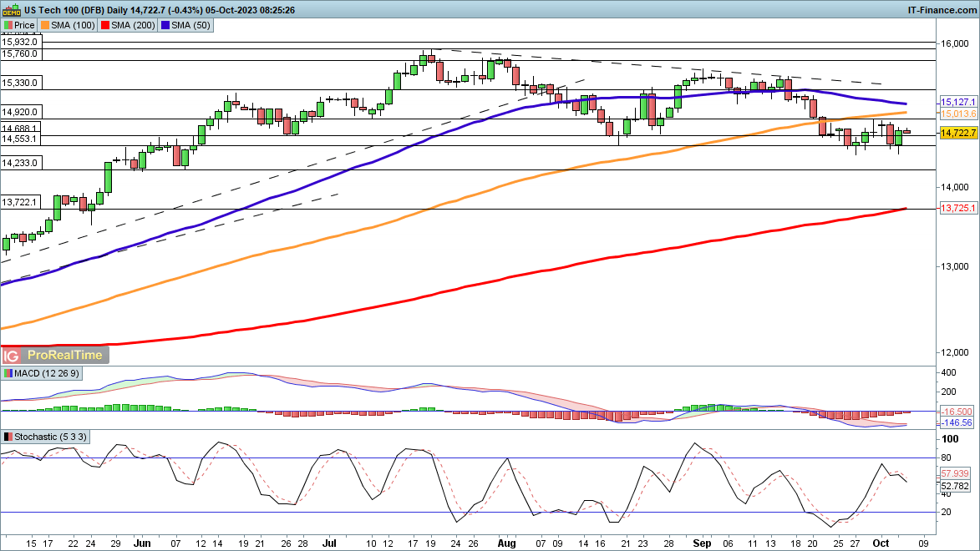Click the -16.500 MACD histogram value
This screenshot has height=551, width=980.
click(x=958, y=412)
